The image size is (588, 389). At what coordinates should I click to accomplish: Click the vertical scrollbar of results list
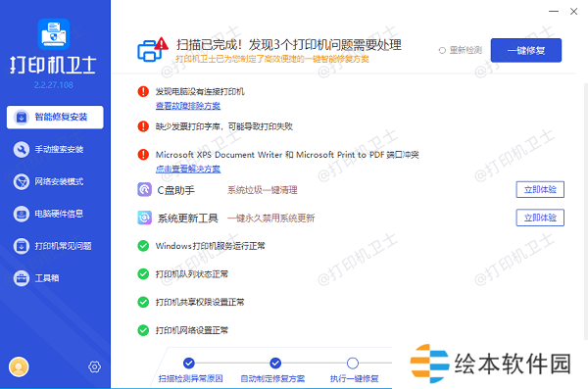pyautogui.click(x=586, y=212)
